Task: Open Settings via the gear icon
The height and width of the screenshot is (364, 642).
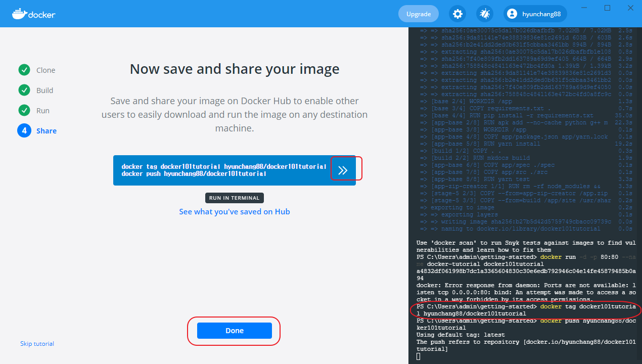Action: coord(457,14)
